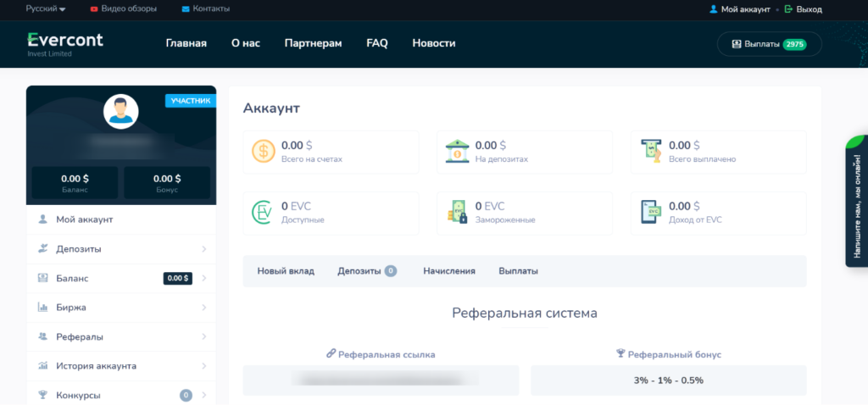The image size is (868, 405).
Task: Open the Партнерам menu item
Action: coord(313,43)
